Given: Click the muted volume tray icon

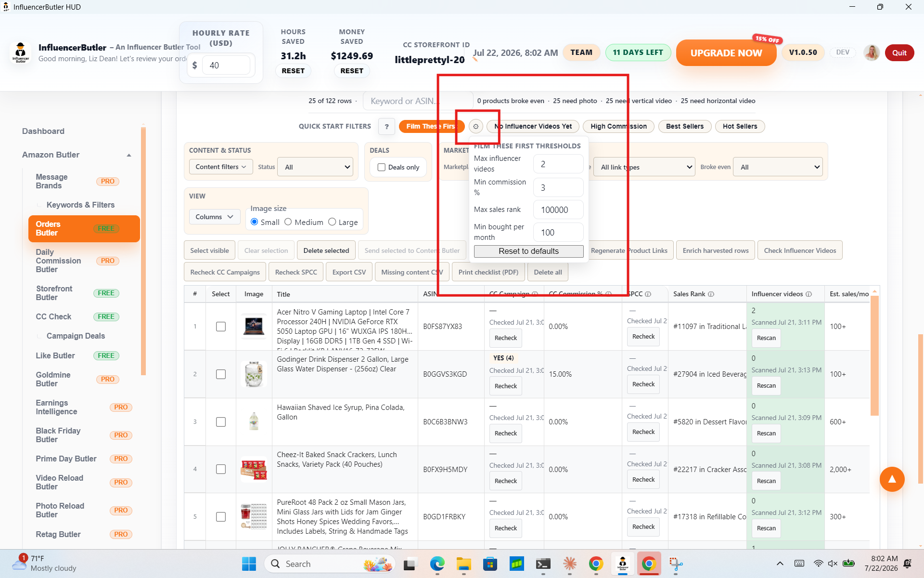Looking at the screenshot, I should 833,564.
